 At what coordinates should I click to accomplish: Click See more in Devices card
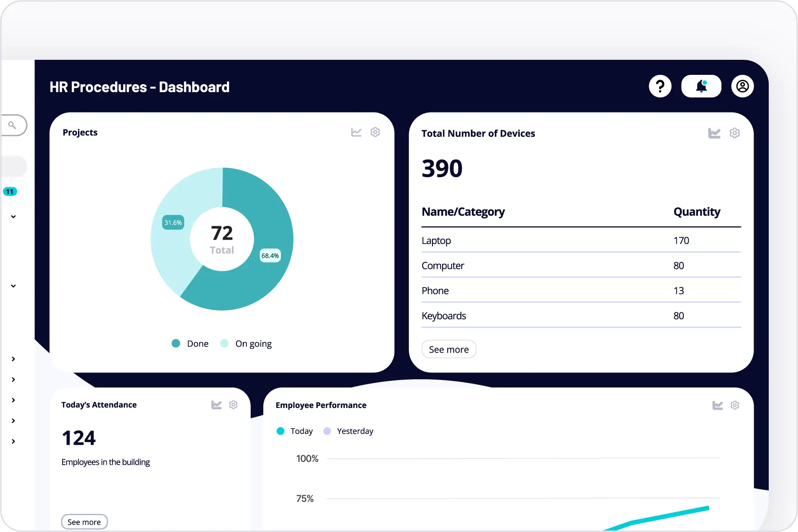pyautogui.click(x=449, y=349)
